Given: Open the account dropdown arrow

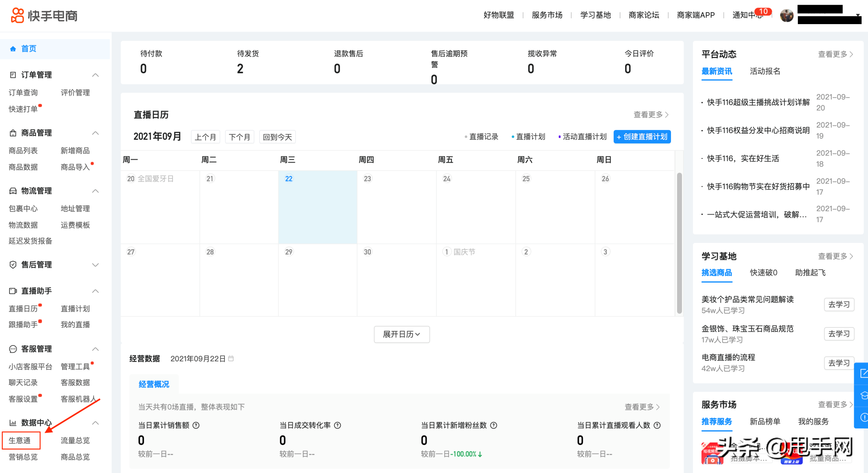Looking at the screenshot, I should 857,15.
